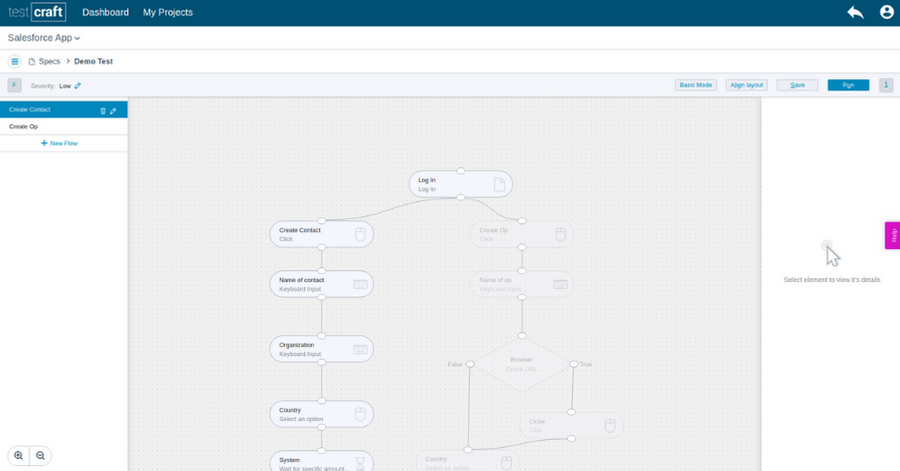This screenshot has width=900, height=471.
Task: Click keyboard icon on Name of op node
Action: (560, 285)
